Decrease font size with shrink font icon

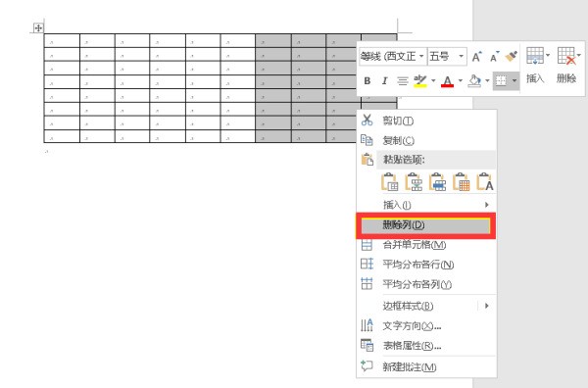494,57
